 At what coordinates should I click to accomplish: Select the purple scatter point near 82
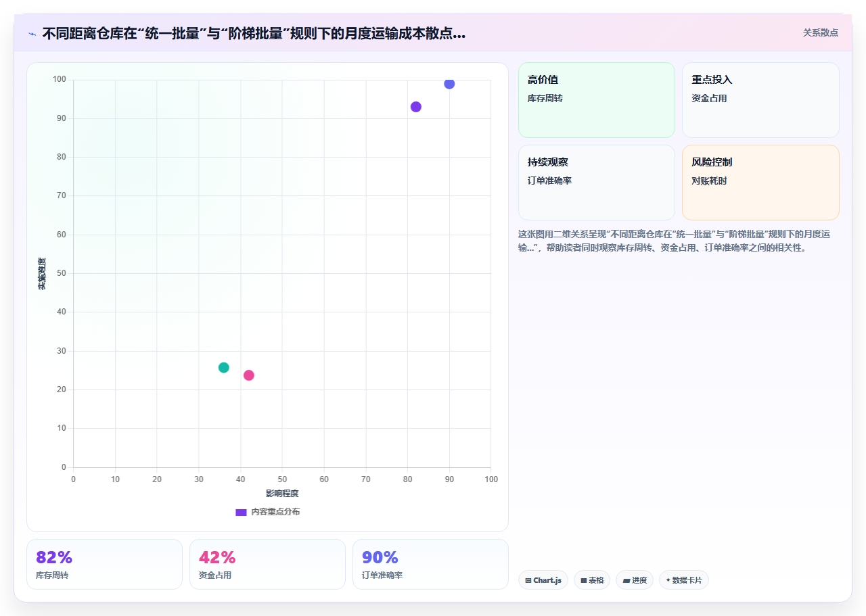[x=416, y=107]
